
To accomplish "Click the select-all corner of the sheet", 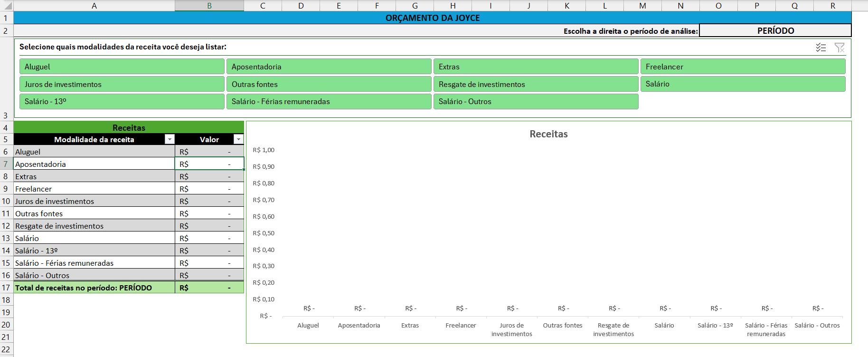I will click(6, 6).
